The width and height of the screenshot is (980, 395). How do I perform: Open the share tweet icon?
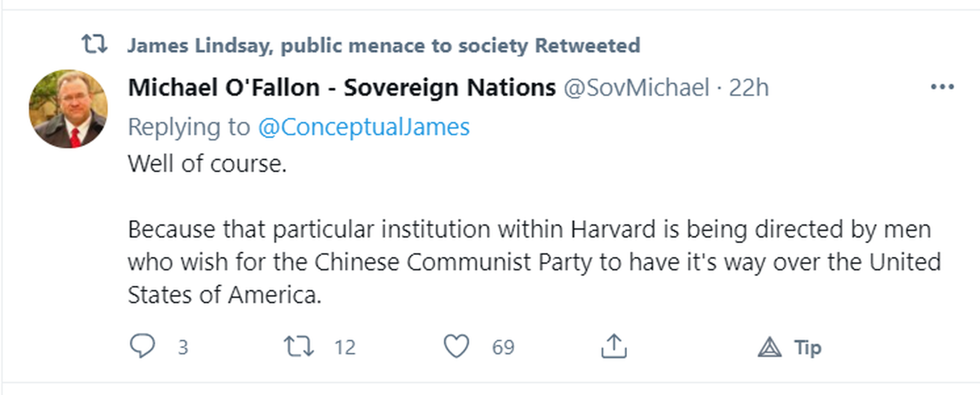[614, 346]
